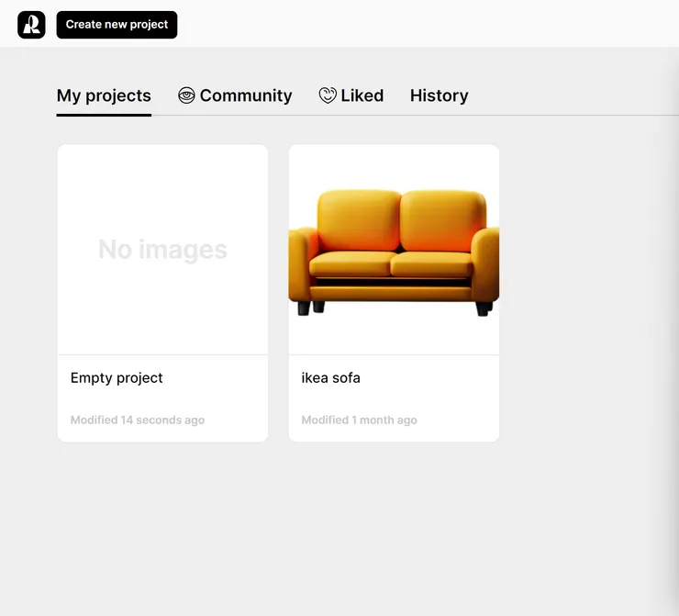
Task: Click "Modified 1 month ago" timestamp
Action: point(359,420)
